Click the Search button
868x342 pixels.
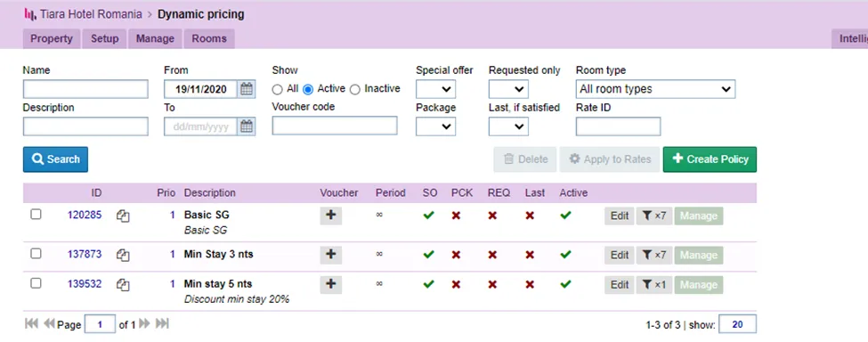[55, 159]
